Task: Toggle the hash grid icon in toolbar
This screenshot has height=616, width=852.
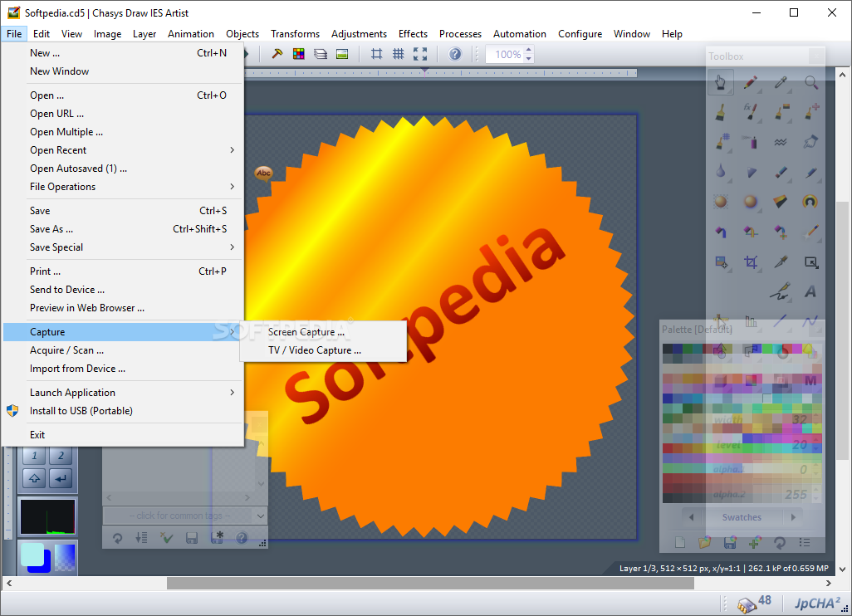Action: click(x=399, y=54)
